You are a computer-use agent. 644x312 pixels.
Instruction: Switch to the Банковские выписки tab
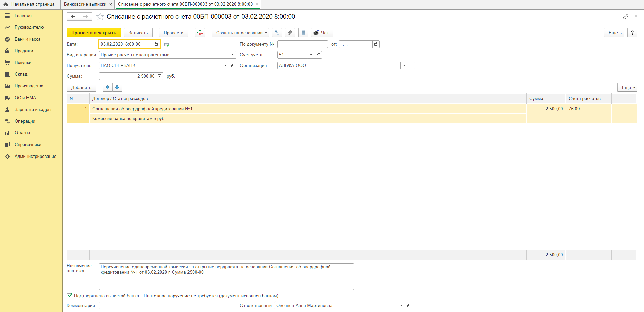click(85, 4)
